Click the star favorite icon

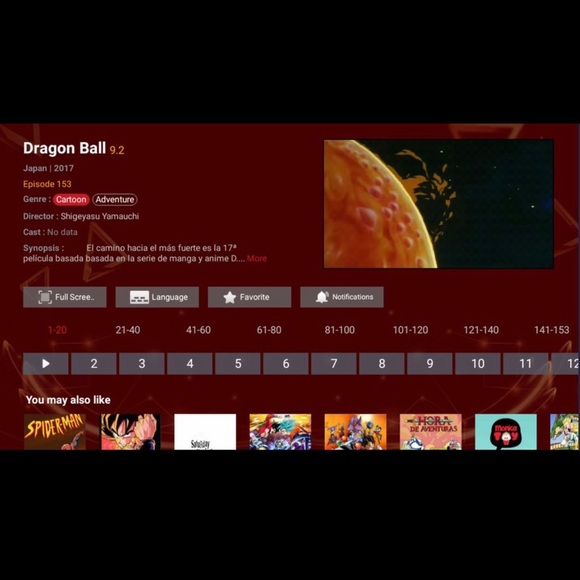(x=230, y=297)
